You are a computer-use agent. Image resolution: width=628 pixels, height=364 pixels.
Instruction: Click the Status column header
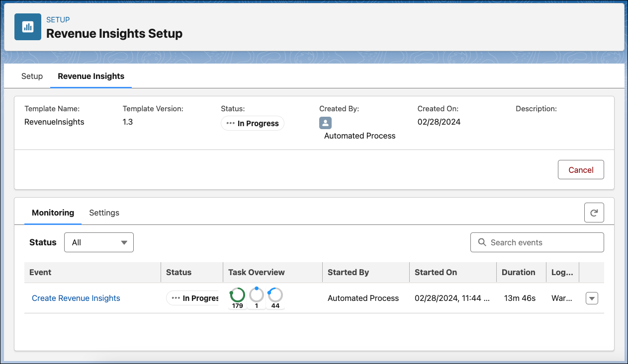[x=192, y=272]
